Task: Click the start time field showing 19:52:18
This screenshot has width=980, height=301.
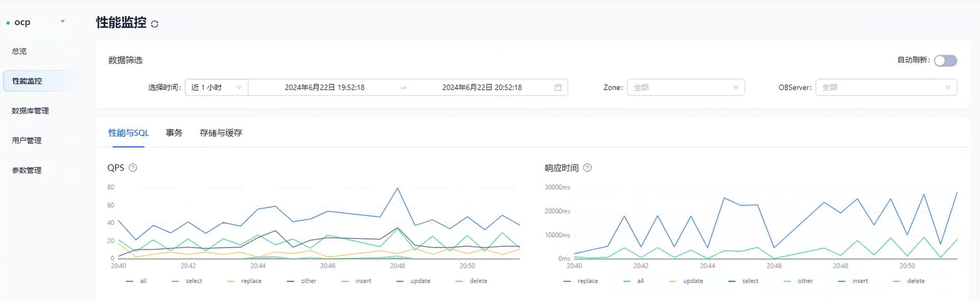Action: [325, 87]
